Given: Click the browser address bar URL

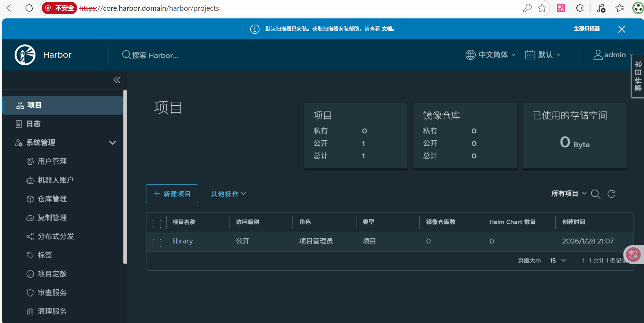Looking at the screenshot, I should (149, 8).
